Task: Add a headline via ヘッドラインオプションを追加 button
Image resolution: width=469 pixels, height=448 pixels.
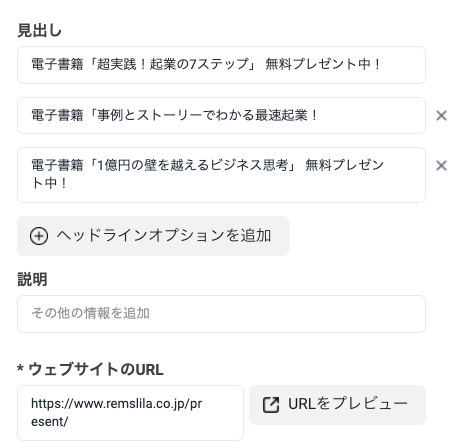Action: click(153, 236)
